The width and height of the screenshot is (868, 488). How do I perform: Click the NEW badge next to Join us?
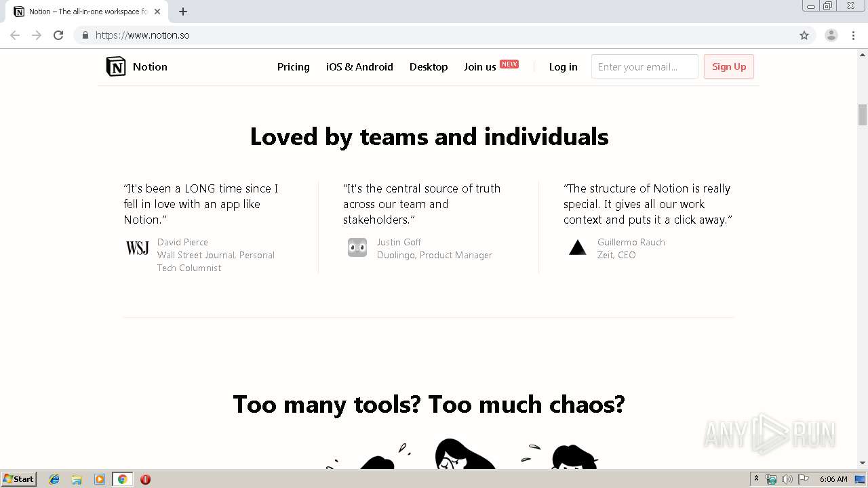pyautogui.click(x=509, y=64)
